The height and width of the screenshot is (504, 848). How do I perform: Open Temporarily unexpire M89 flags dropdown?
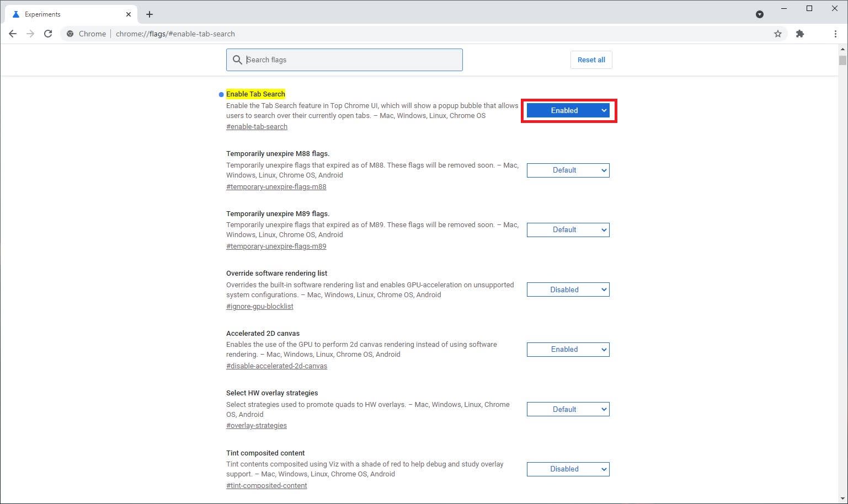568,230
